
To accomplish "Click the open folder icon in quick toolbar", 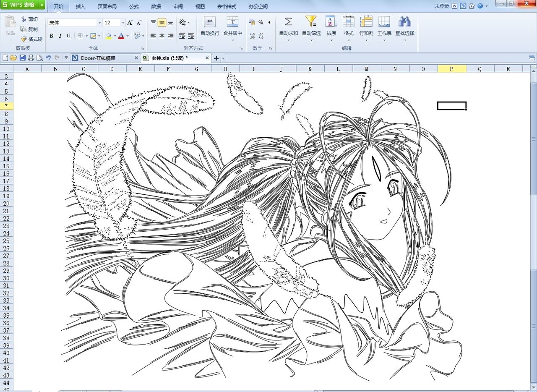I will click(13, 58).
